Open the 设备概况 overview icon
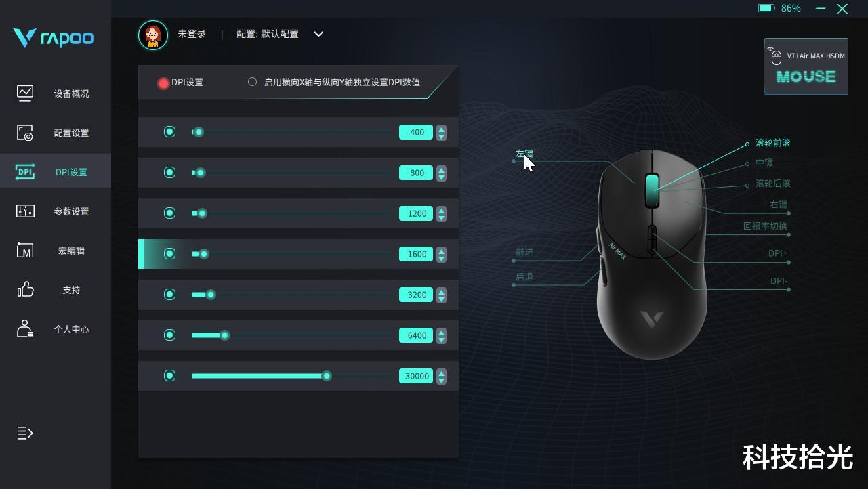This screenshot has width=868, height=489. tap(25, 93)
